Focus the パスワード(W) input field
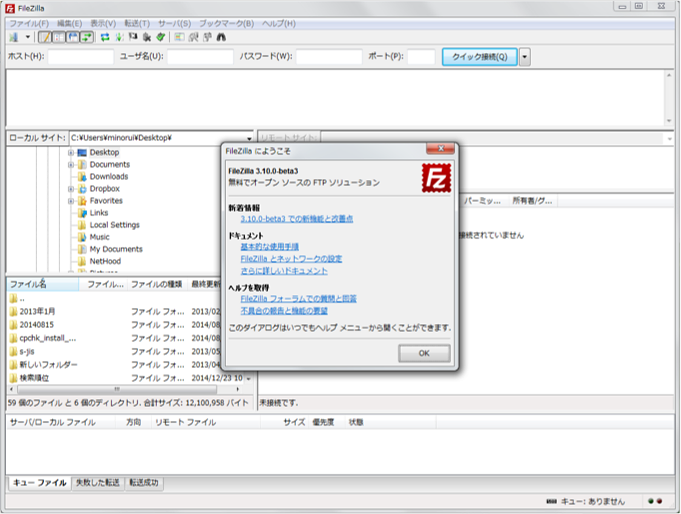The height and width of the screenshot is (514, 681). coord(329,56)
